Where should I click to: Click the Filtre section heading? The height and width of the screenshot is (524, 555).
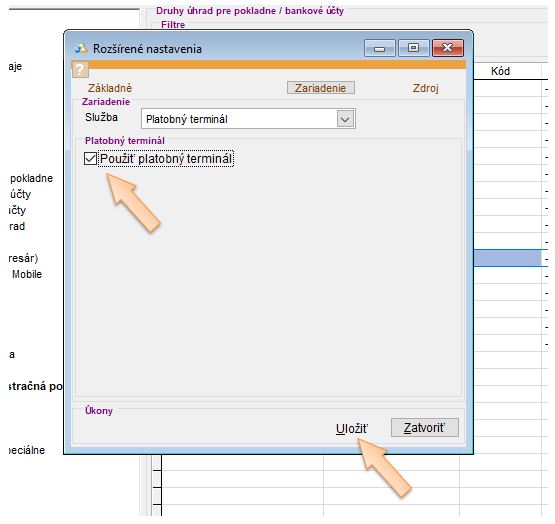click(173, 24)
